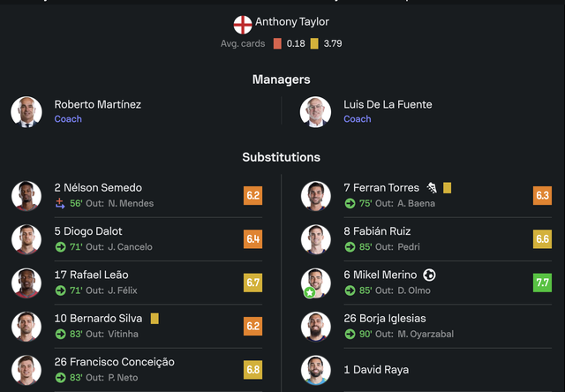Image resolution: width=565 pixels, height=392 pixels.
Task: Open referee Anthony Taylor's page
Action: coord(292,21)
